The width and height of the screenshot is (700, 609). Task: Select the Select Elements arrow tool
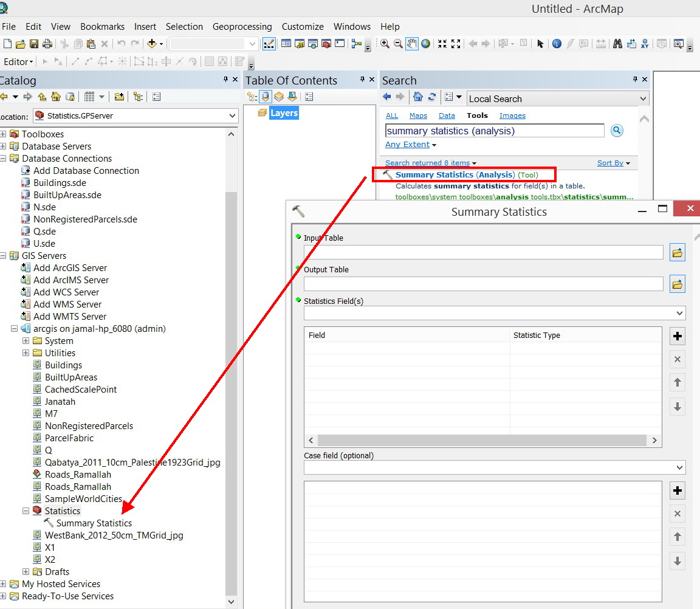click(540, 44)
